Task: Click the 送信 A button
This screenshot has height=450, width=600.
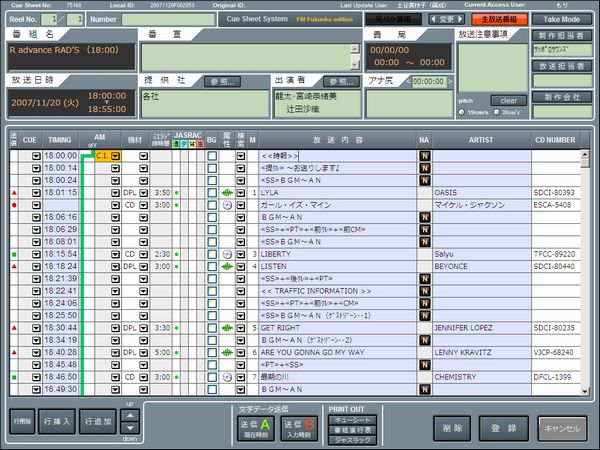Action: point(256,428)
